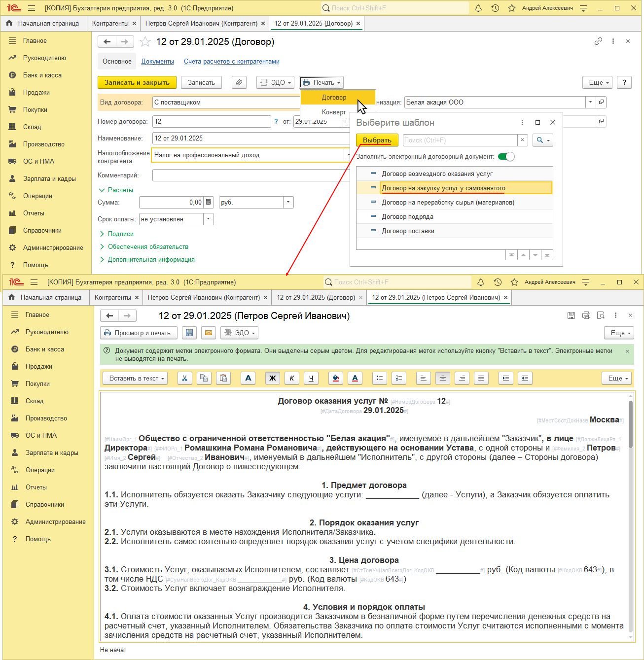Open the Срок оплаты dropdown
The height and width of the screenshot is (660, 644).
click(x=209, y=219)
